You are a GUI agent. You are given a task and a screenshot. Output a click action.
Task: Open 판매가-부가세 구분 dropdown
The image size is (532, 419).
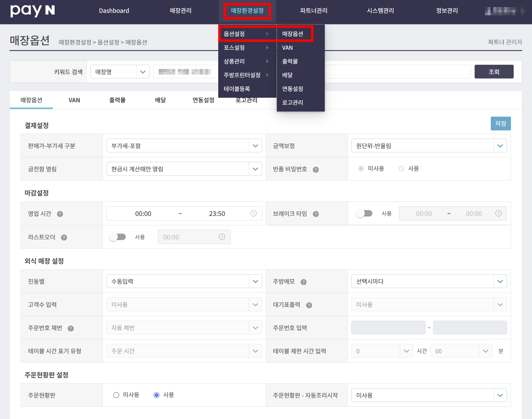(184, 146)
